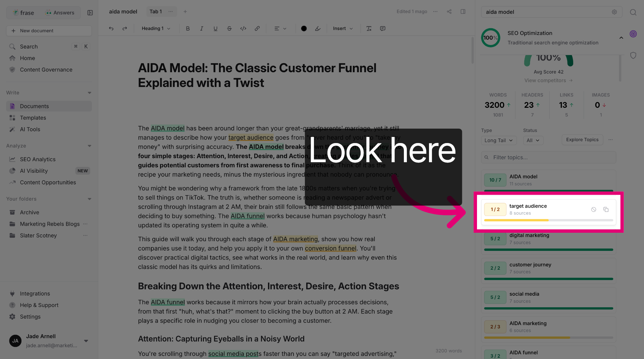Toggle strikethrough formatting

coord(229,29)
